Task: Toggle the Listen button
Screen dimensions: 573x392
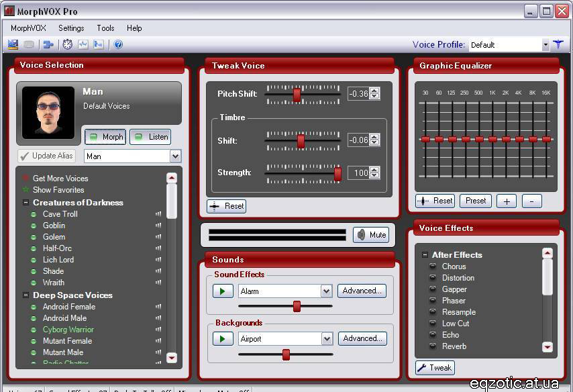Action: pos(150,137)
